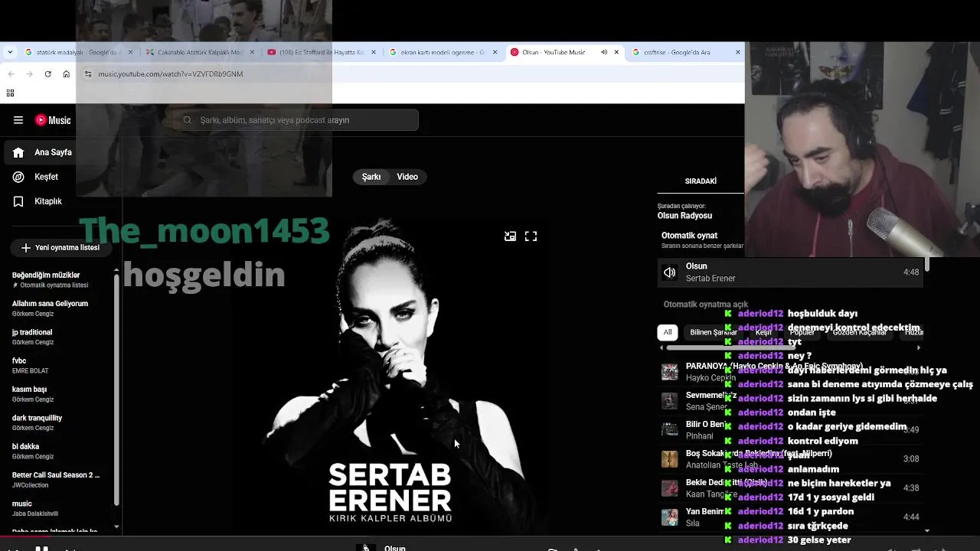
Task: Click the address bar URL
Action: pyautogui.click(x=171, y=74)
